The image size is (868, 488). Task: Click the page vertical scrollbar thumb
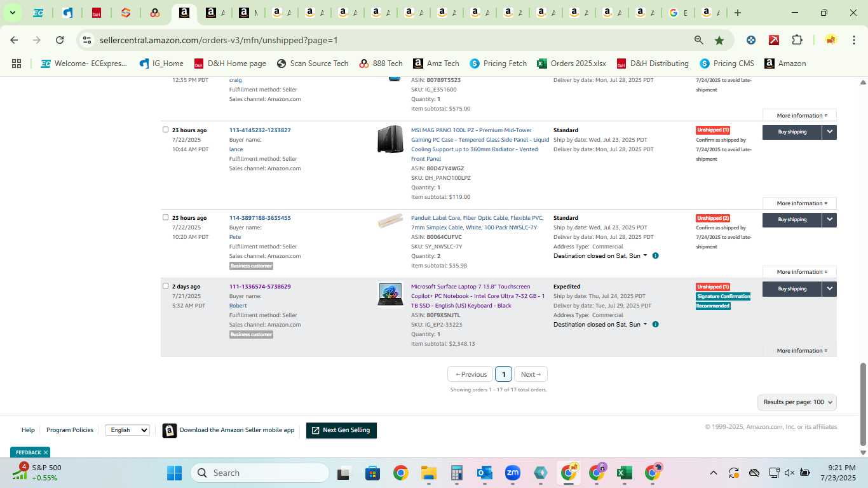(x=863, y=404)
